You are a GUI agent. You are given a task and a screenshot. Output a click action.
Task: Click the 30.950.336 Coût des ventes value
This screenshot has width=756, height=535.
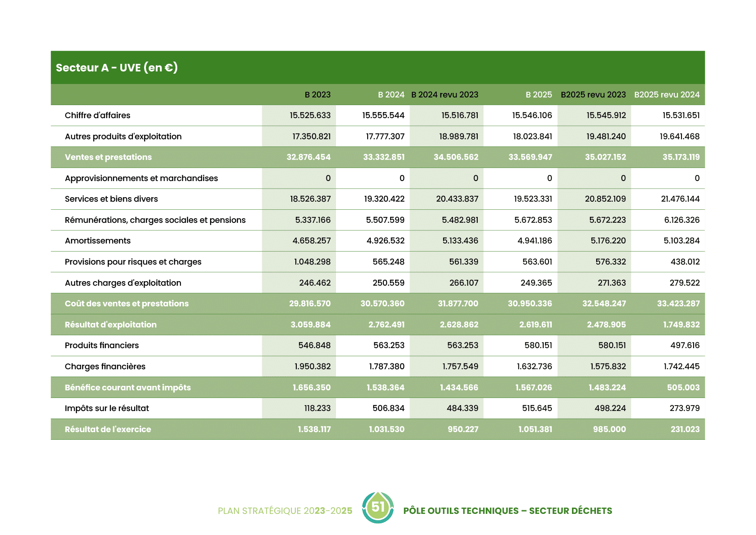[530, 304]
